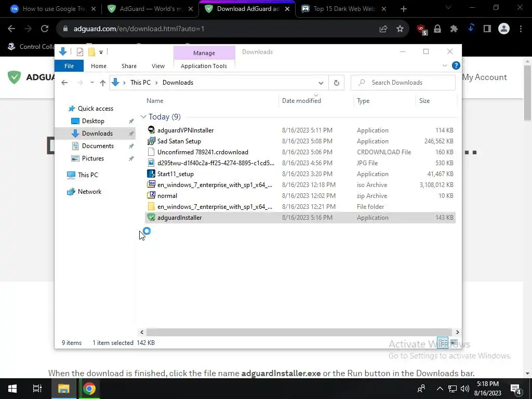532x399 pixels.
Task: Select Quick access in navigation pane
Action: (x=96, y=109)
